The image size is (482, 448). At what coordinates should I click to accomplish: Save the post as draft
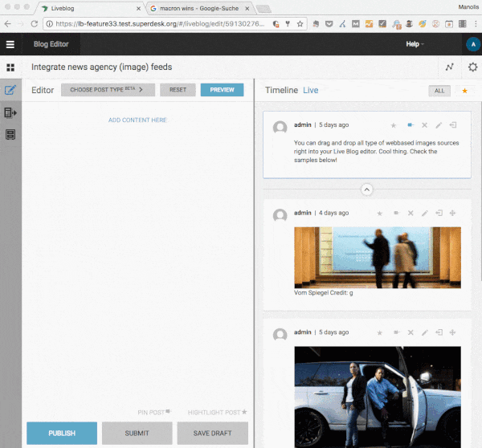[212, 434]
